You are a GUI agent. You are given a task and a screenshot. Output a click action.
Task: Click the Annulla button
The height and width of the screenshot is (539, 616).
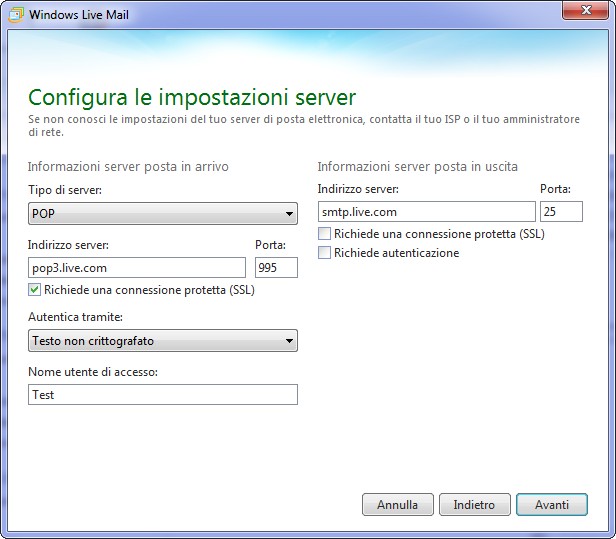[x=398, y=504]
